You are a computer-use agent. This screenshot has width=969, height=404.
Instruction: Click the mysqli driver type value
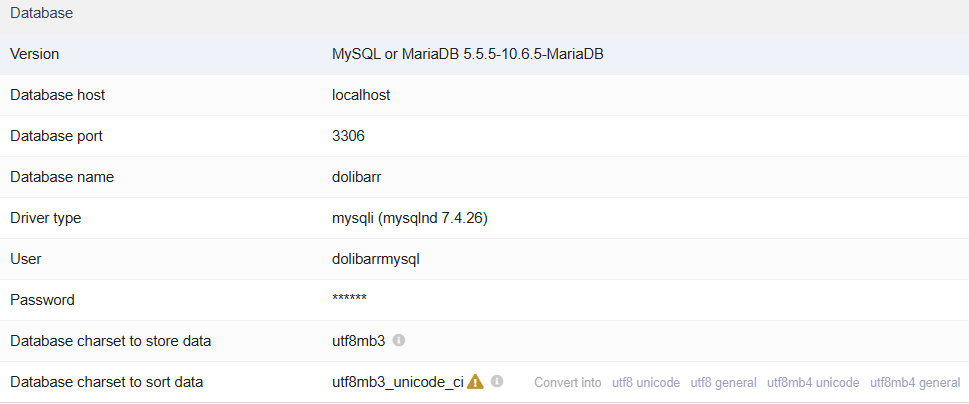click(410, 218)
